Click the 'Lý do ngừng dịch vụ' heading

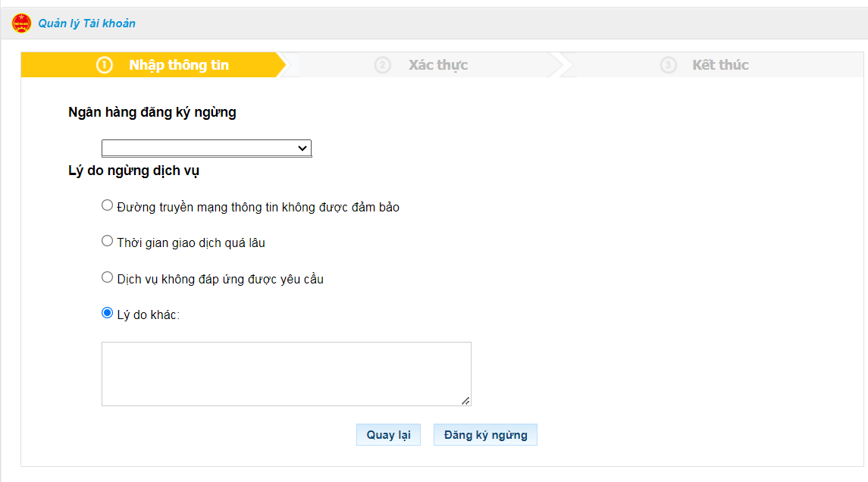pyautogui.click(x=133, y=171)
